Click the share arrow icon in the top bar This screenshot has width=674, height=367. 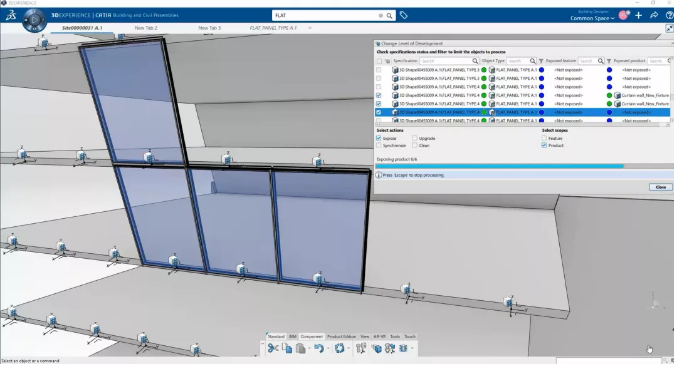pos(654,15)
